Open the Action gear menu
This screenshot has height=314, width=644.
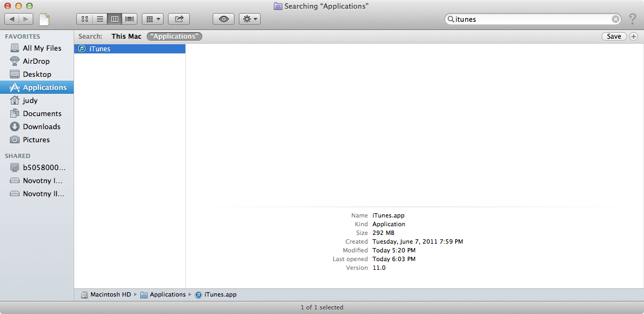point(250,19)
